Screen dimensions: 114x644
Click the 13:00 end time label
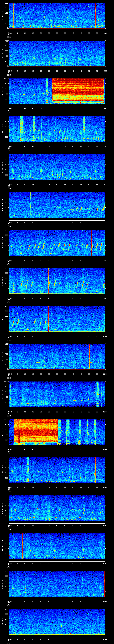point(105,450)
